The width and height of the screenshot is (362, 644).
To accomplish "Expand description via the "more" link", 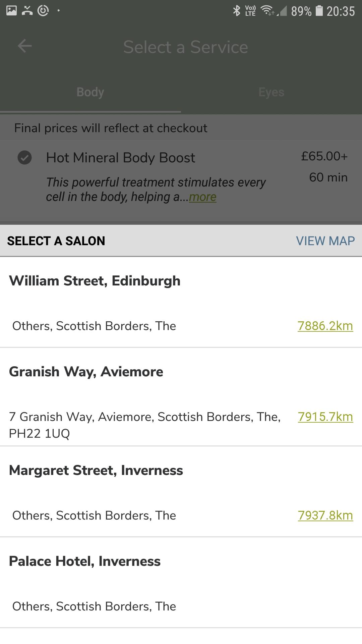I will click(x=202, y=197).
